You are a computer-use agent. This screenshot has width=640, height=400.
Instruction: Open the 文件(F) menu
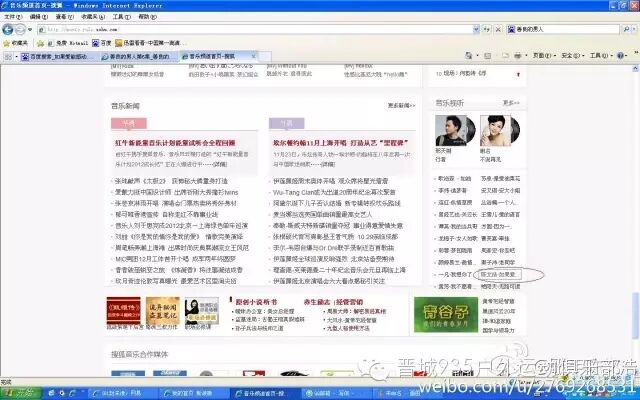13,17
